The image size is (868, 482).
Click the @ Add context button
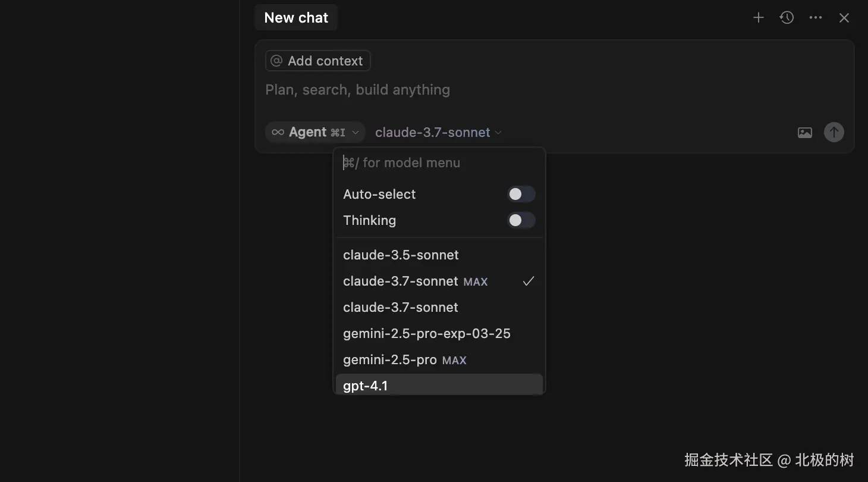pos(317,61)
